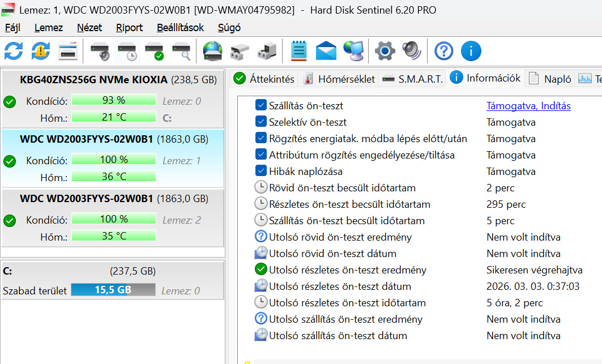The height and width of the screenshot is (364, 602).
Task: Click the Támogatva, Indítás link
Action: [529, 106]
